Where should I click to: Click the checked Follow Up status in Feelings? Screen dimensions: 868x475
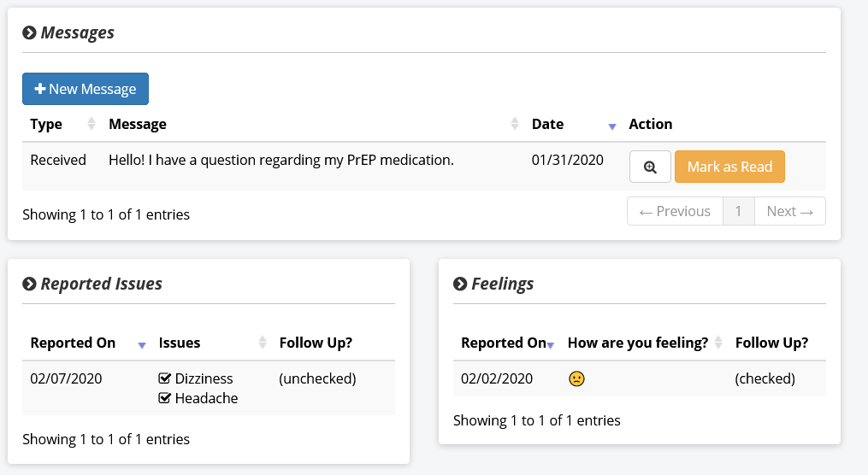point(765,378)
